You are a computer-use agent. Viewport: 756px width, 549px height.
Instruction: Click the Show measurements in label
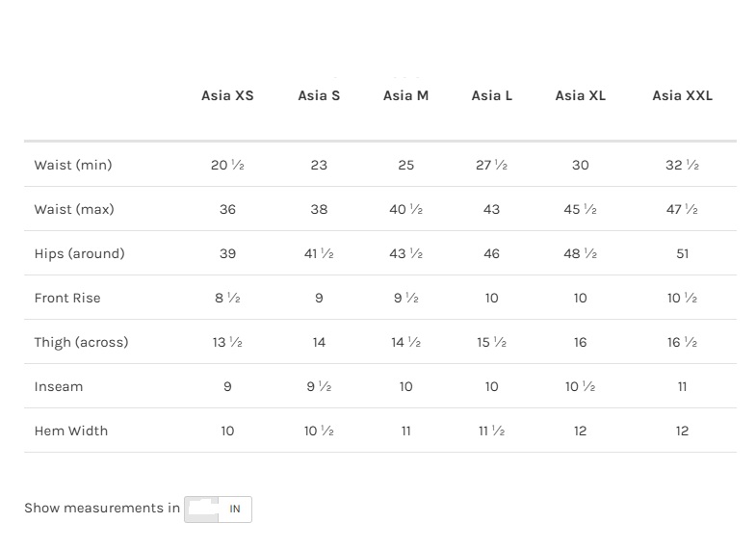click(x=102, y=508)
